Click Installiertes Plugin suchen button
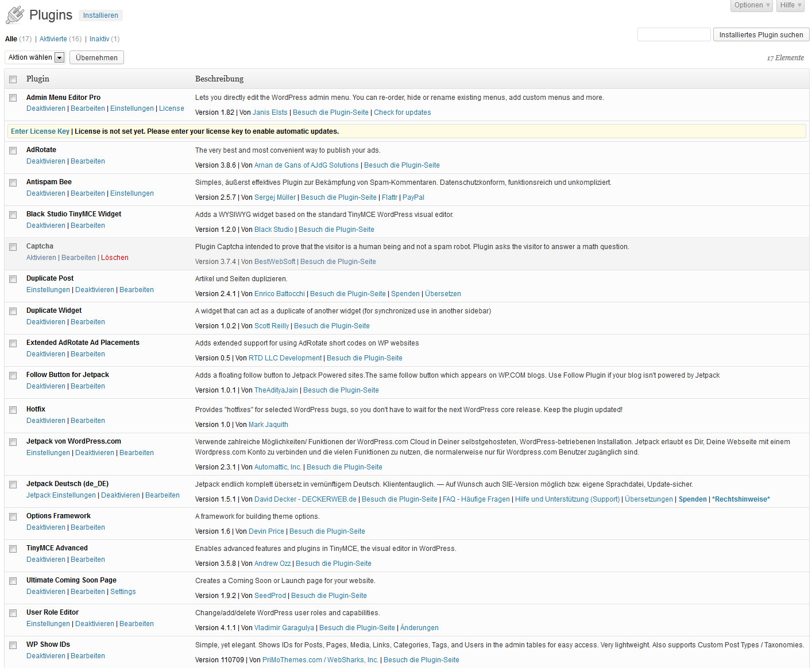812x668 pixels. coord(761,34)
